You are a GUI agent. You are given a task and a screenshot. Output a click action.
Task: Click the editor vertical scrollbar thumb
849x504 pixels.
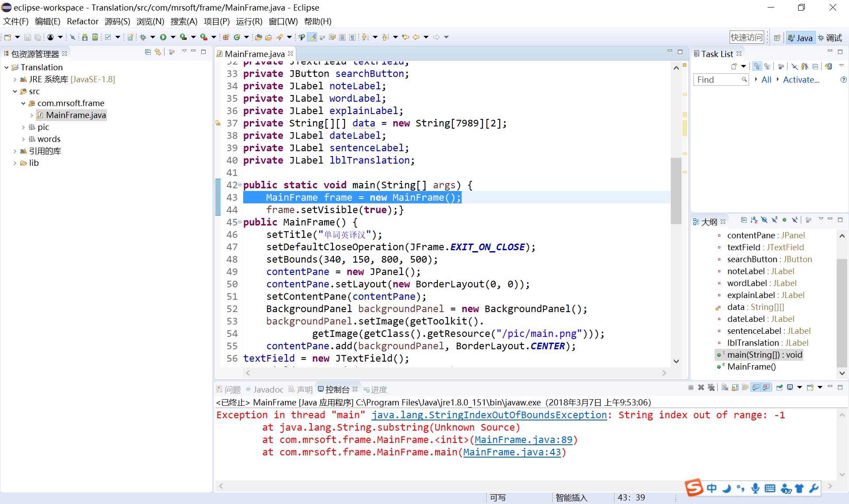[x=676, y=191]
